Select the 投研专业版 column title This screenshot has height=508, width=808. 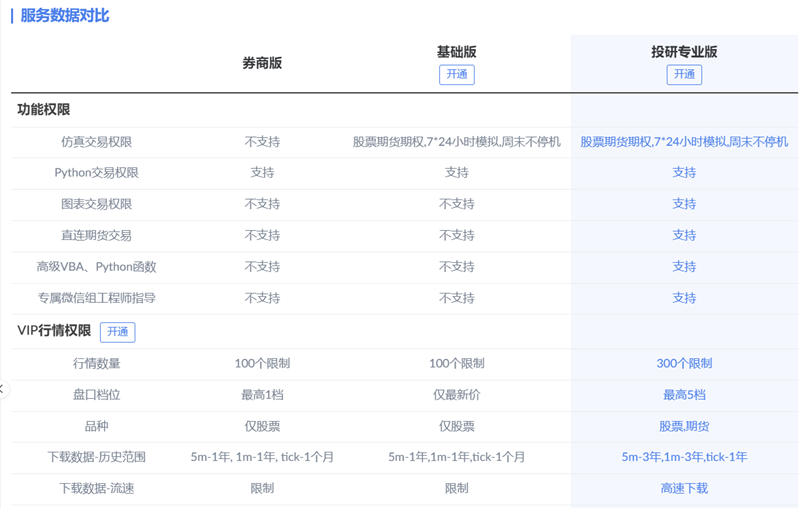[684, 52]
